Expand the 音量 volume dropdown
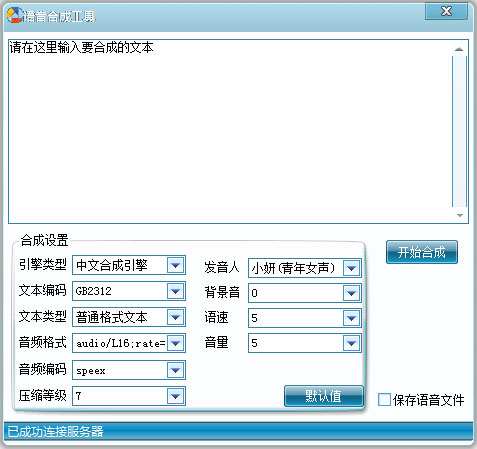477x449 pixels. tap(351, 343)
